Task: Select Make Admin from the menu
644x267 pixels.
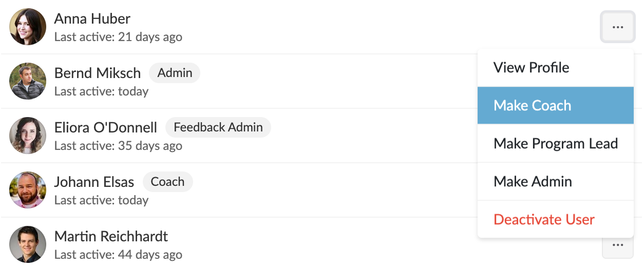Action: pyautogui.click(x=556, y=181)
